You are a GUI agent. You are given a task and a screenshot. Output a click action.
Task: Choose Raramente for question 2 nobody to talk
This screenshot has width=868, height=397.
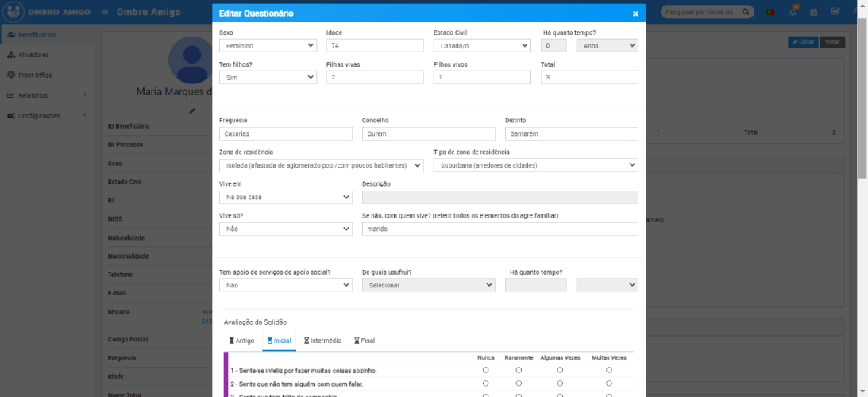click(x=519, y=384)
